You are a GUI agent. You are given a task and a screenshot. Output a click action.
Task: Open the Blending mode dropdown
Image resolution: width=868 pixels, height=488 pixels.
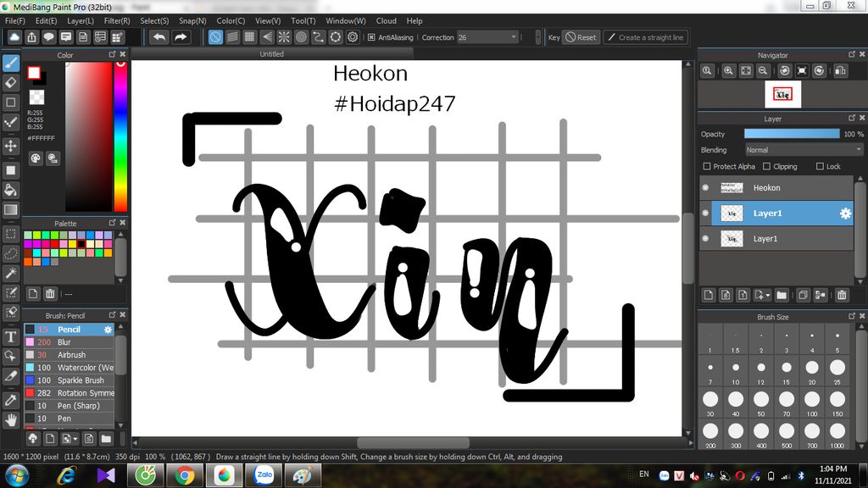(804, 150)
